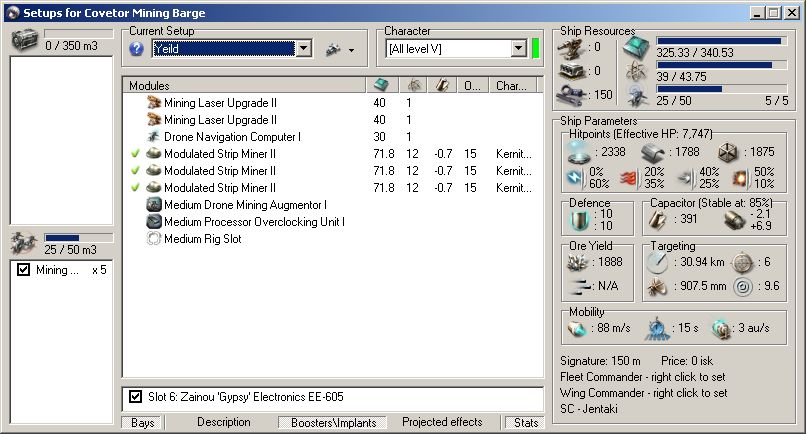Click the CPU resource icon
This screenshot has width=806, height=434.
coord(636,48)
